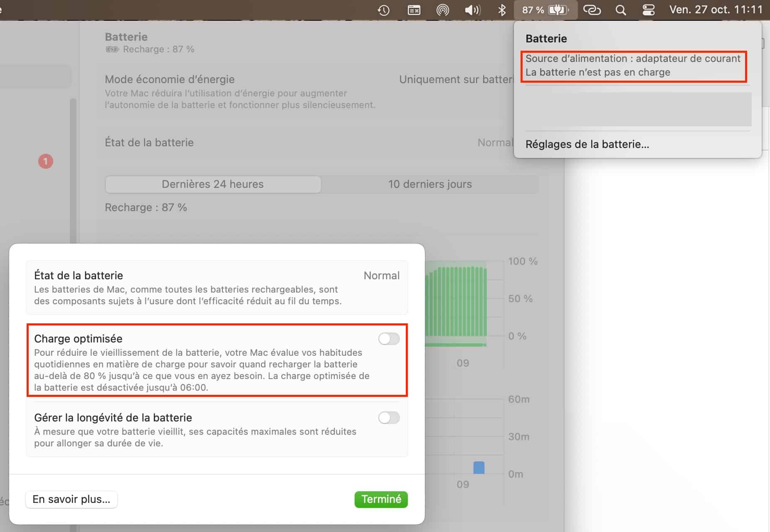Viewport: 770px width, 532px height.
Task: Select the 10 derniers jours tab
Action: point(430,184)
